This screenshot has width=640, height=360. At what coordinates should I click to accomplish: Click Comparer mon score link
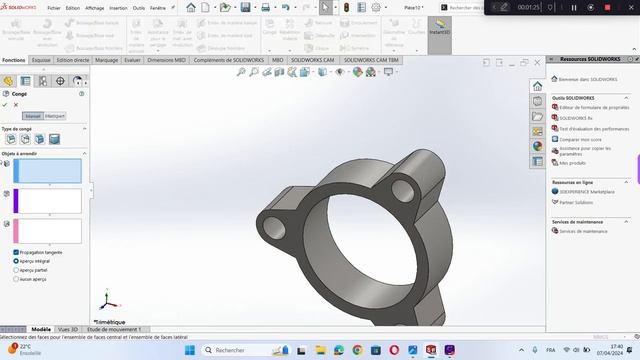pos(580,140)
